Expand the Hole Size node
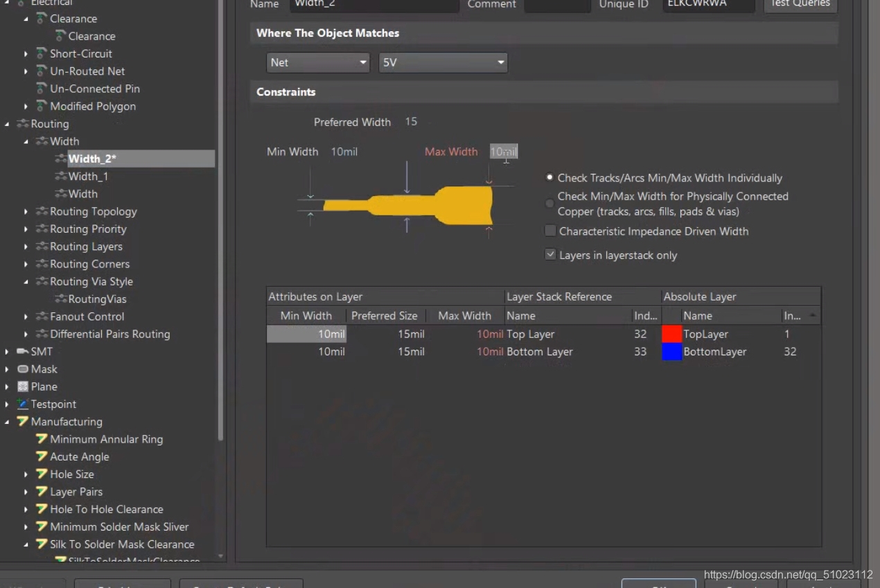Image resolution: width=880 pixels, height=588 pixels. (x=26, y=474)
